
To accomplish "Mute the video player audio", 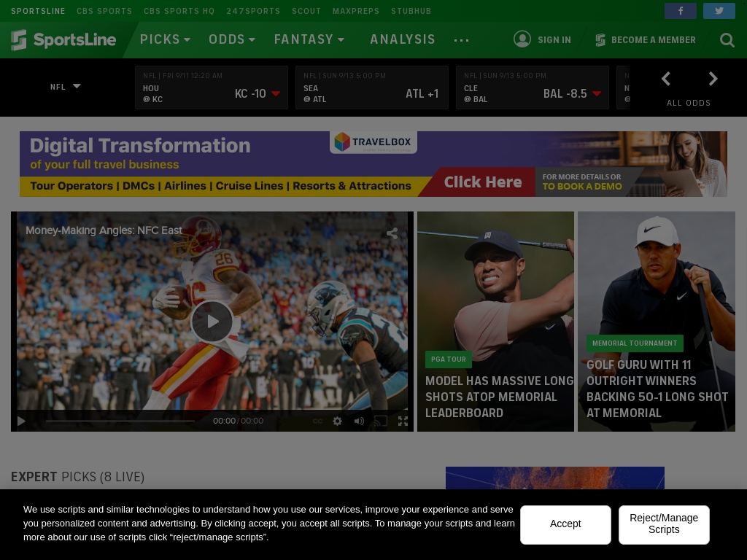I will tap(359, 421).
